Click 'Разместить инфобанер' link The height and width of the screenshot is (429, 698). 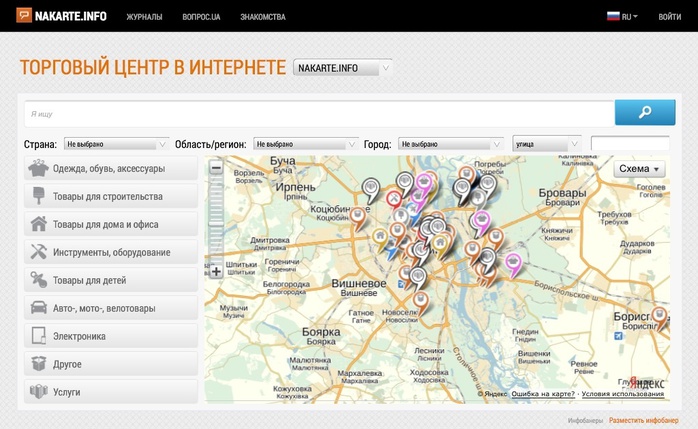click(644, 420)
